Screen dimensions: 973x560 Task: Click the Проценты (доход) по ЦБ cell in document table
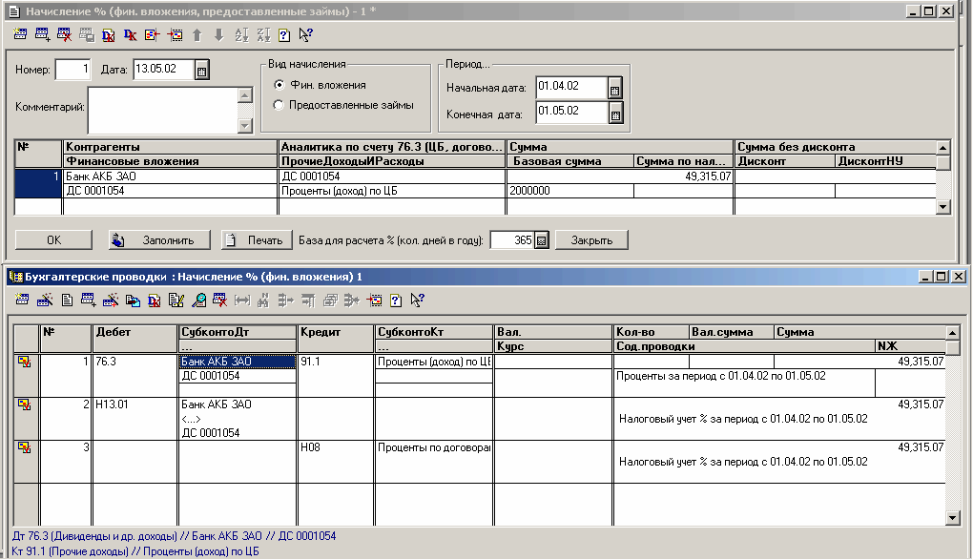pos(392,191)
